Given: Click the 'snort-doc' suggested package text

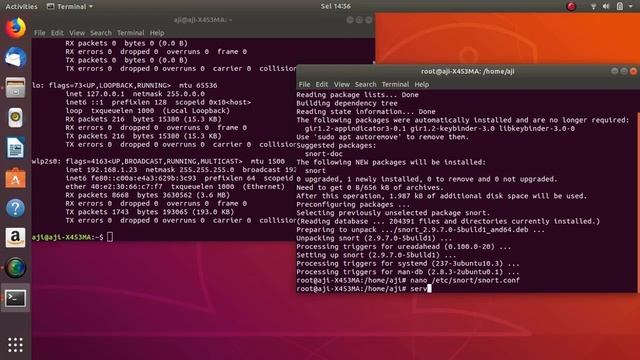Looking at the screenshot, I should pos(324,154).
